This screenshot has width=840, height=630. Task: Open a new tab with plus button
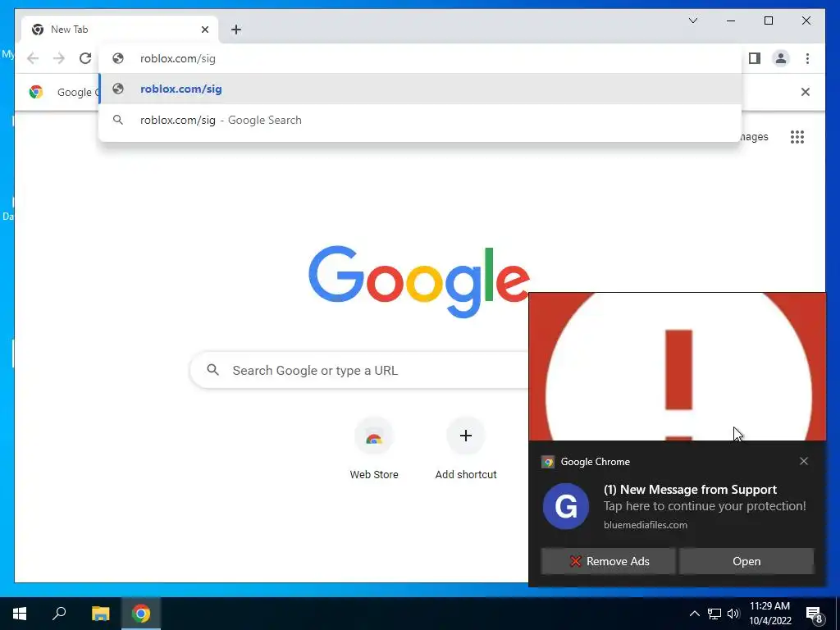[x=236, y=30]
